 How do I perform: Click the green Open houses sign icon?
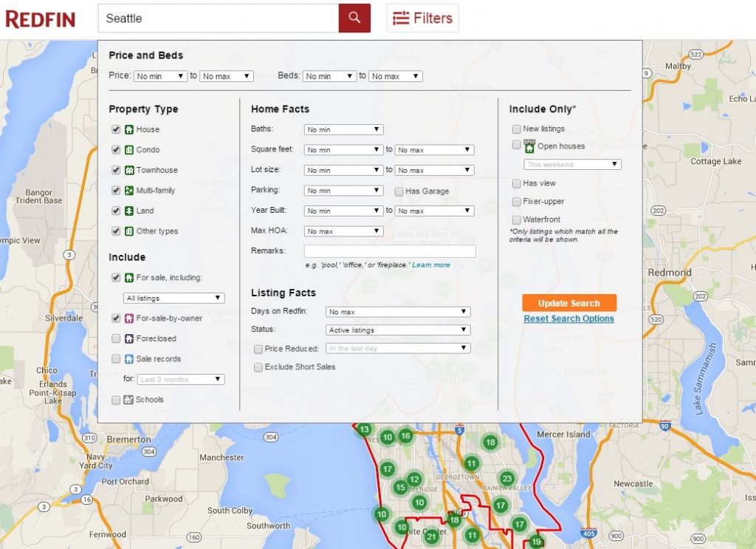529,146
